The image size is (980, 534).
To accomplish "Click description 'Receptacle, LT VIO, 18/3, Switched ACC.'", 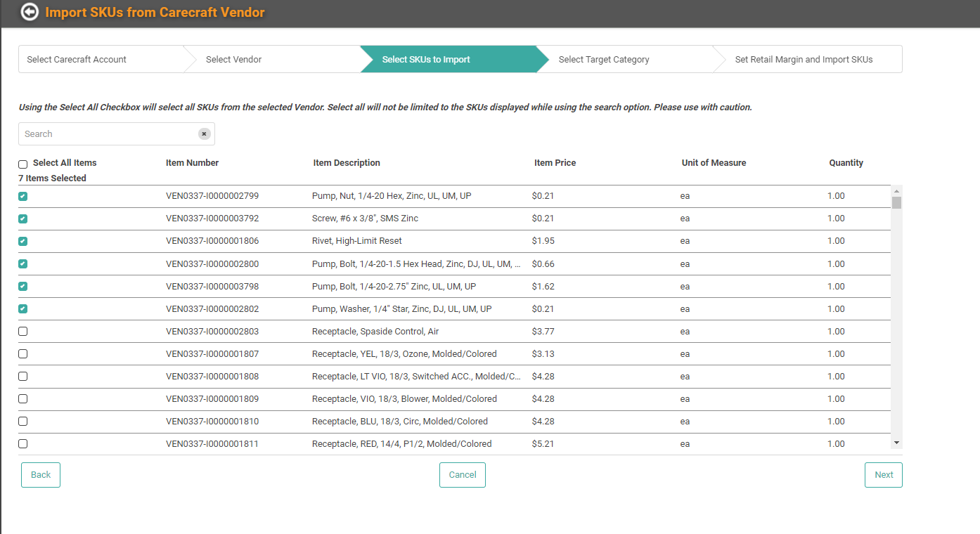I will coord(417,377).
